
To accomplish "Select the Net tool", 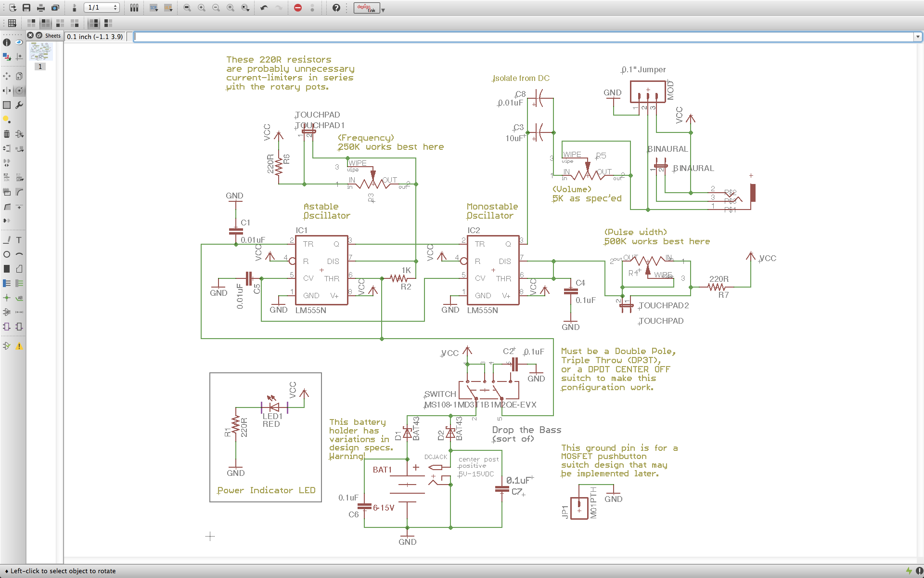I will click(x=19, y=283).
